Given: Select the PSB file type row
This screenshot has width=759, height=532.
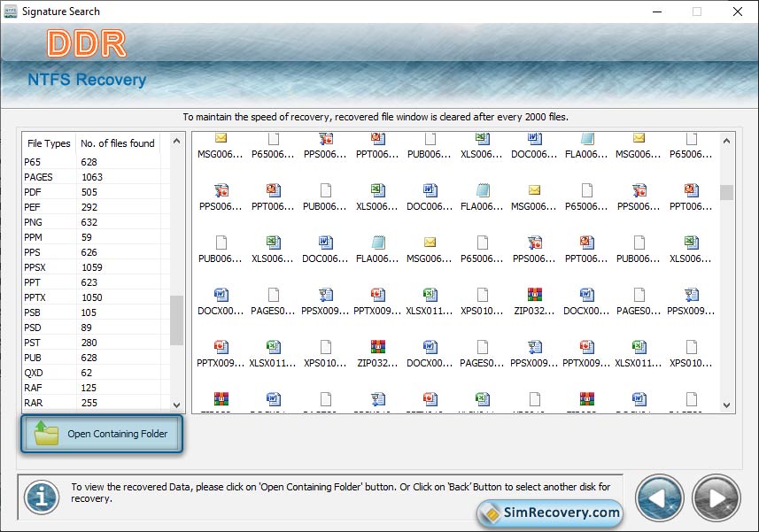Looking at the screenshot, I should click(97, 312).
